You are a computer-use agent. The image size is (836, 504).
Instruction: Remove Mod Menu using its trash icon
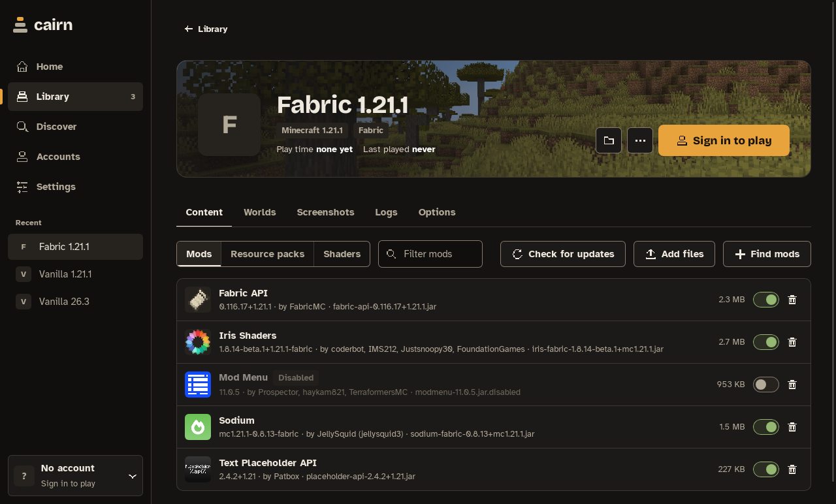(792, 385)
